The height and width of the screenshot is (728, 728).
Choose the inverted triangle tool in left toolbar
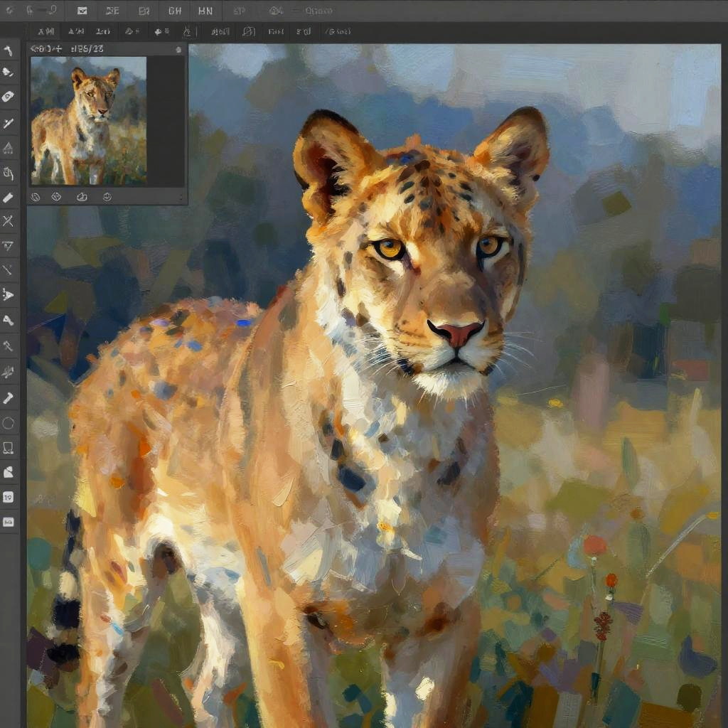click(9, 246)
